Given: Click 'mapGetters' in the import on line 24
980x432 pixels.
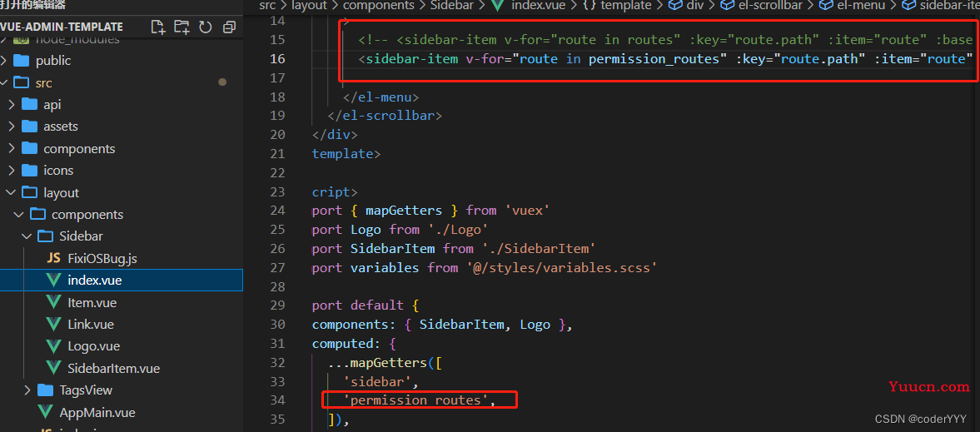Looking at the screenshot, I should click(403, 211).
